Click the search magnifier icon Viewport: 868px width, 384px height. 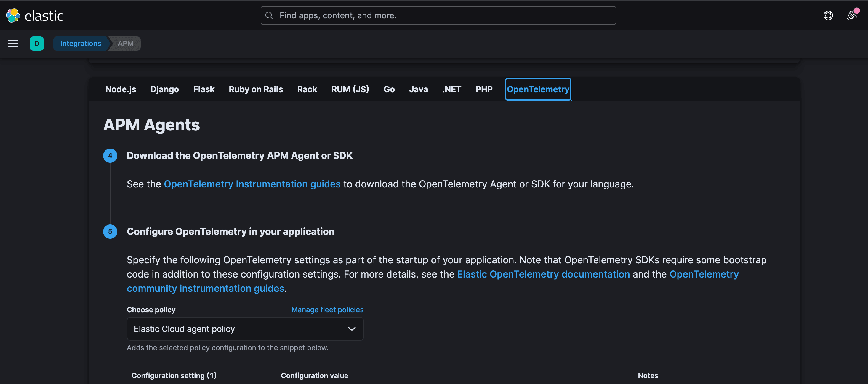269,15
